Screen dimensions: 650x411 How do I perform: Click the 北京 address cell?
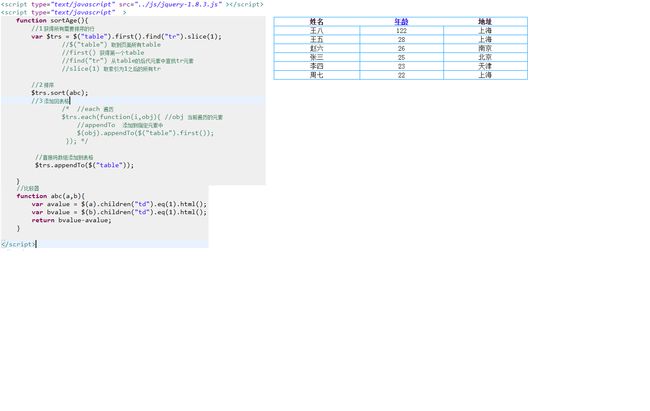coord(485,57)
